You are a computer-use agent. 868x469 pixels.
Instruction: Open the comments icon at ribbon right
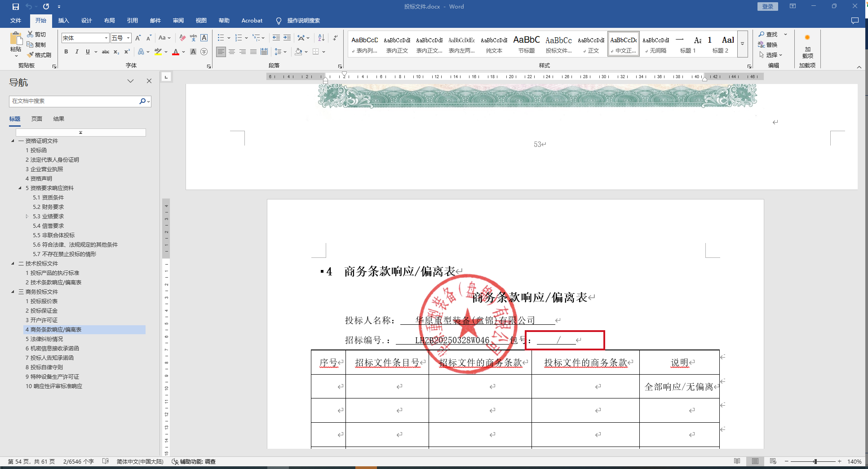(855, 21)
